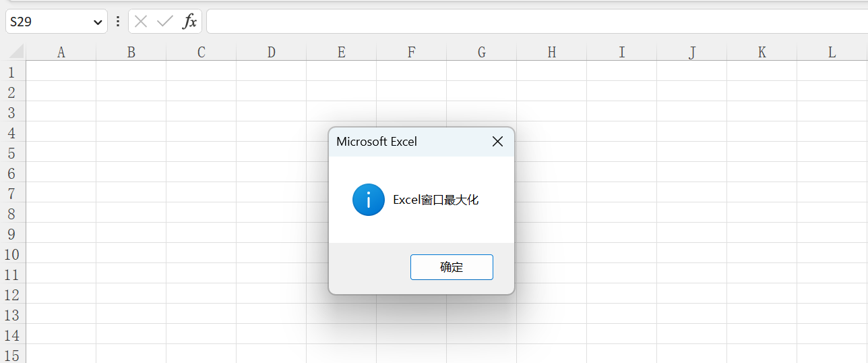Viewport: 868px width, 363px height.
Task: Select row 2 header
Action: 13,92
